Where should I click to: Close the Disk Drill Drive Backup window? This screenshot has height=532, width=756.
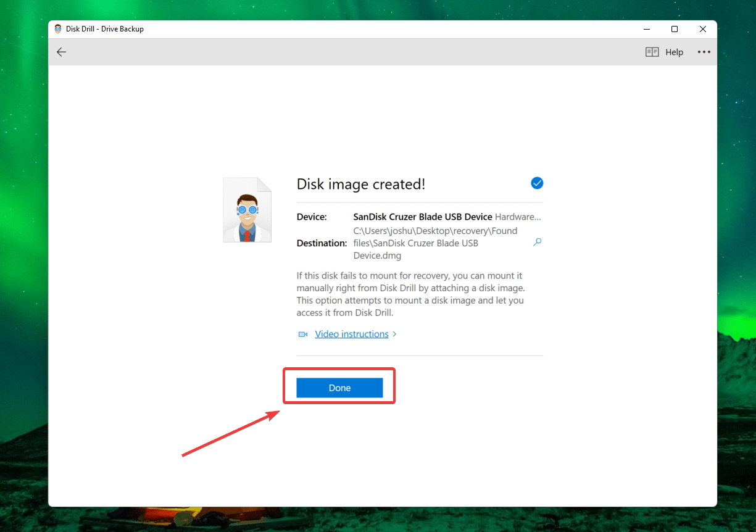(x=703, y=29)
